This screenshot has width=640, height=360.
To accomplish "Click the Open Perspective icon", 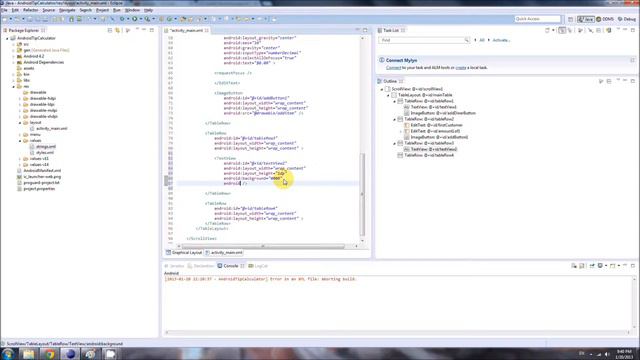I will point(571,19).
